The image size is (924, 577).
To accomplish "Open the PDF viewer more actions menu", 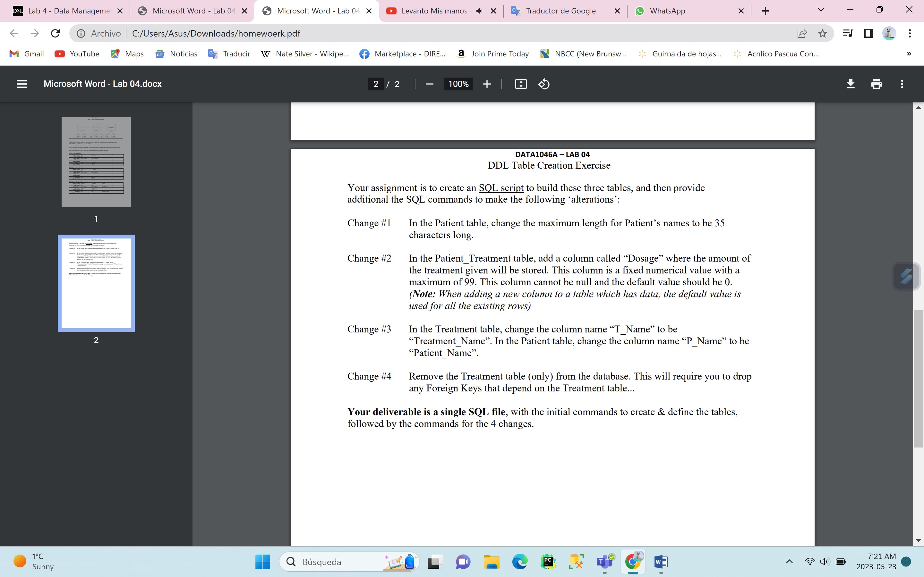I will click(902, 84).
